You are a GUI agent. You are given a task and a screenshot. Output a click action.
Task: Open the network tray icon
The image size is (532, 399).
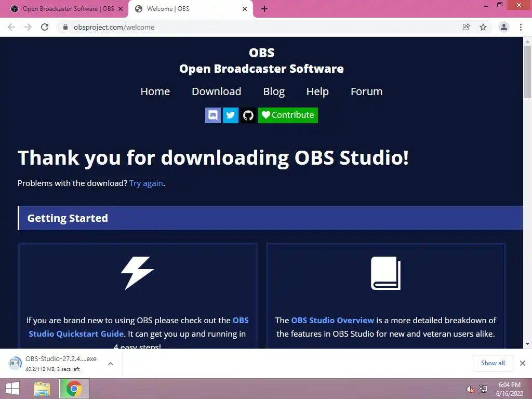(x=483, y=389)
